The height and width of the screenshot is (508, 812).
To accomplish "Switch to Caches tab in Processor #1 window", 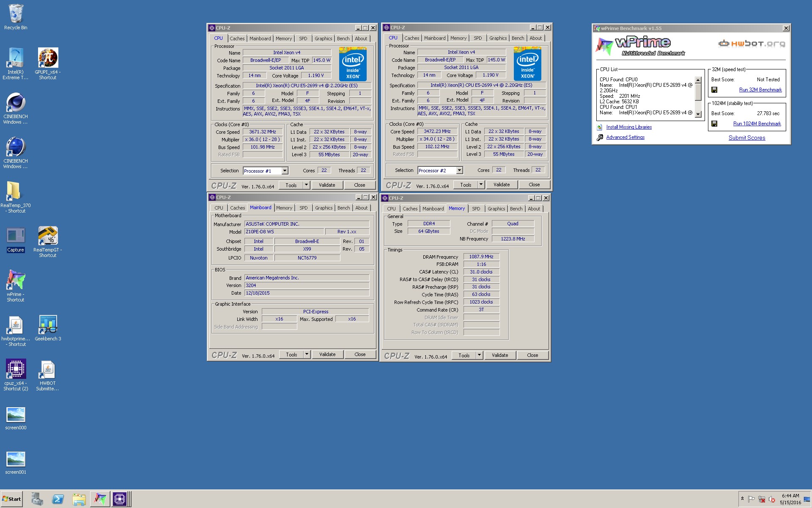I will click(x=237, y=39).
